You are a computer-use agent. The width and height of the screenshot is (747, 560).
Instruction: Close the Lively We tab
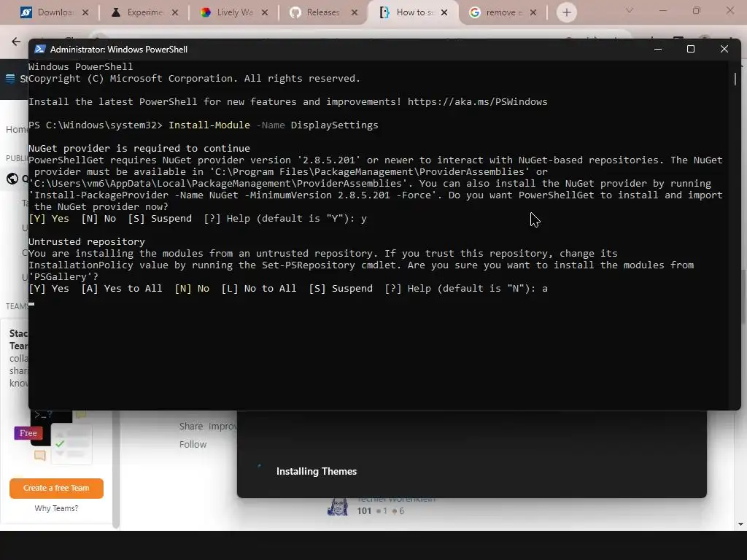264,13
